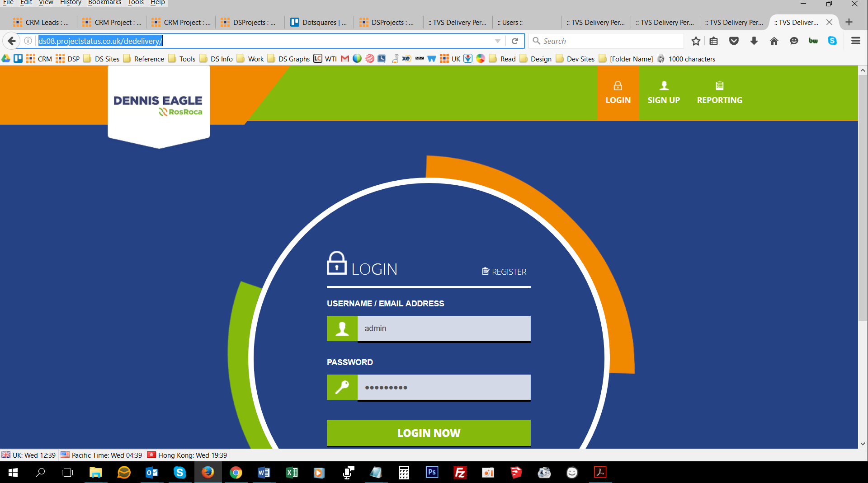Viewport: 868px width, 483px height.
Task: Open the REGISTER link
Action: [x=504, y=272]
